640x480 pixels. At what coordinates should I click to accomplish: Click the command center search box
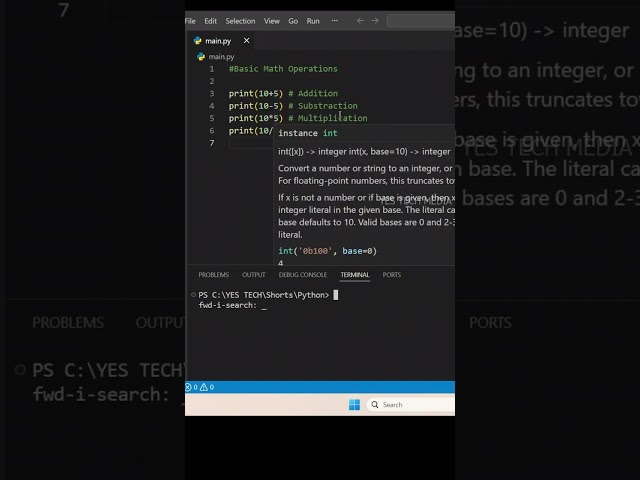(x=421, y=21)
